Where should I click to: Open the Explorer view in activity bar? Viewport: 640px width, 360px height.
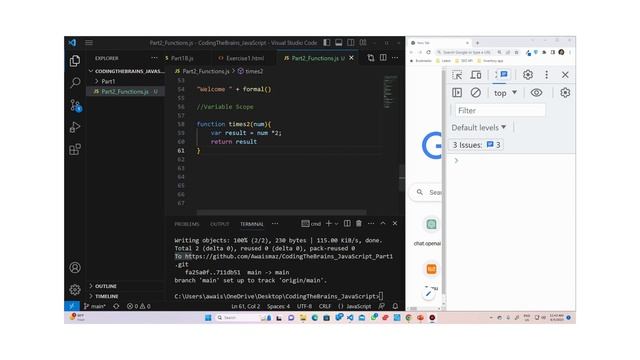[x=75, y=61]
